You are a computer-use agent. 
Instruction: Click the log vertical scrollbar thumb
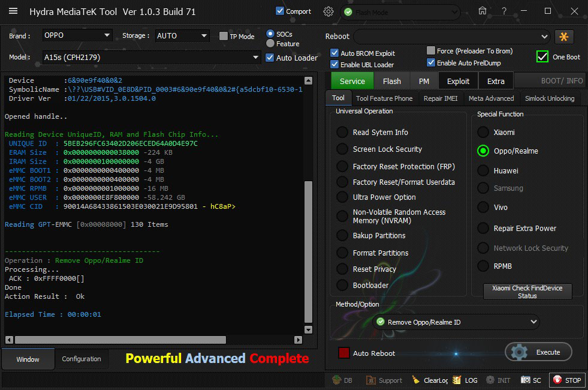coord(308,252)
